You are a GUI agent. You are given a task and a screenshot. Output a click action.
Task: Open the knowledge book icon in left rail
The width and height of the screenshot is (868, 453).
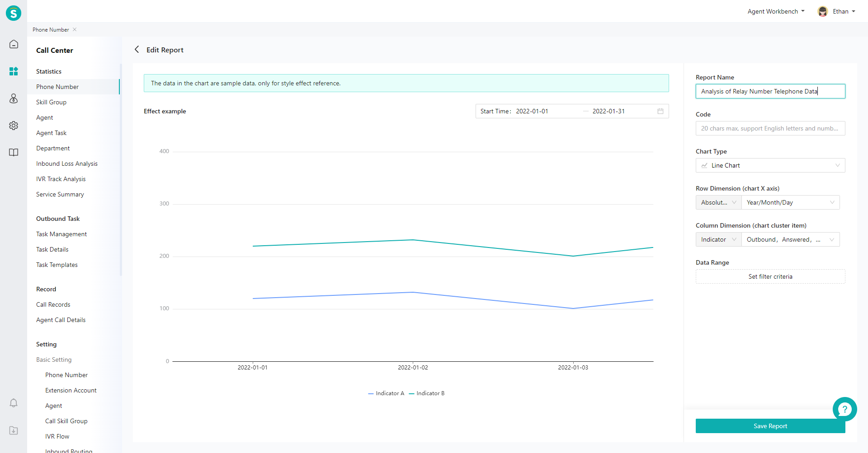(x=14, y=153)
